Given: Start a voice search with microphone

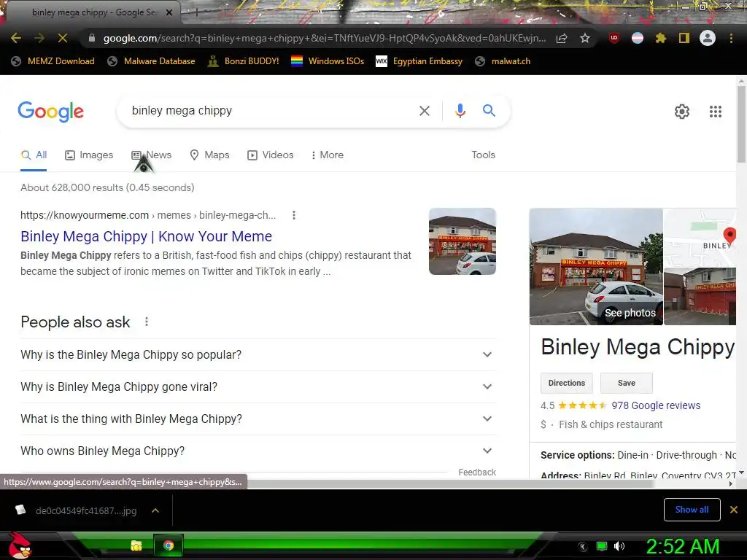Looking at the screenshot, I should 460,111.
